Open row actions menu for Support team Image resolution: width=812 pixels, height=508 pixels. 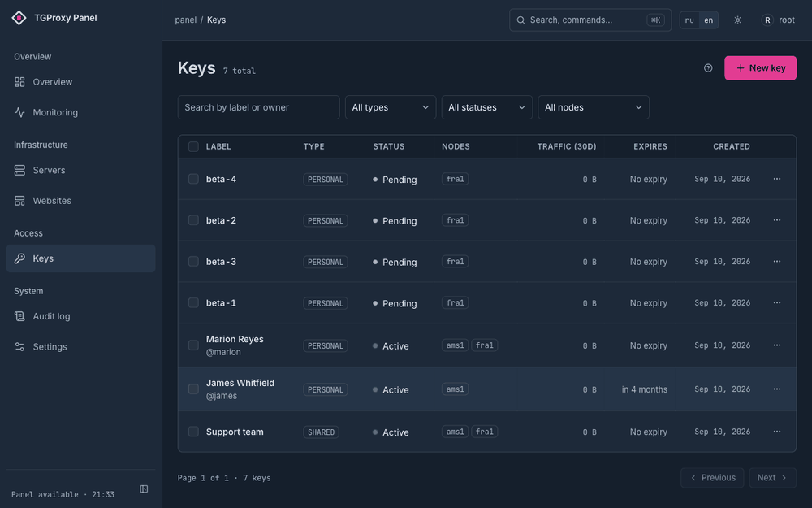click(x=777, y=432)
